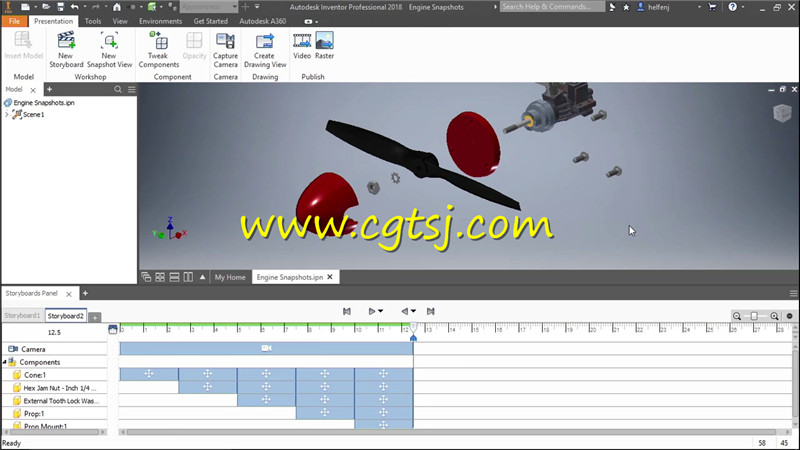The image size is (800, 450).
Task: Open the Help dropdown arrow
Action: coord(743,7)
